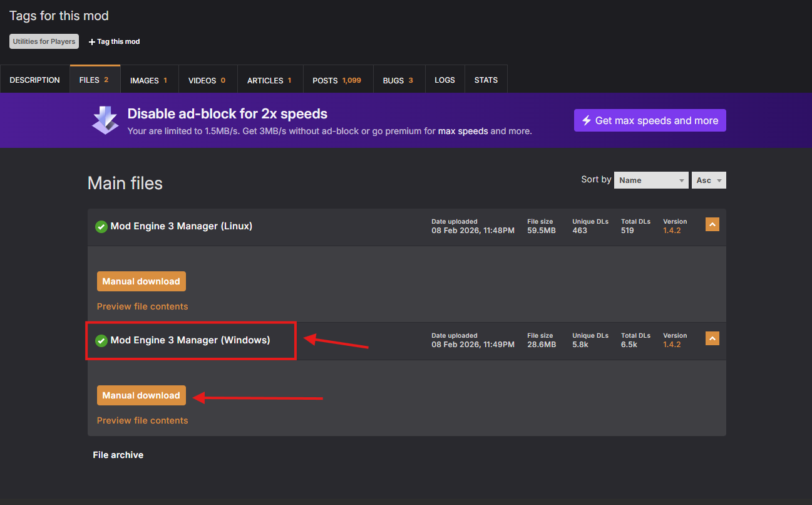Open the Sort by Name dropdown
The height and width of the screenshot is (505, 812).
tap(651, 180)
